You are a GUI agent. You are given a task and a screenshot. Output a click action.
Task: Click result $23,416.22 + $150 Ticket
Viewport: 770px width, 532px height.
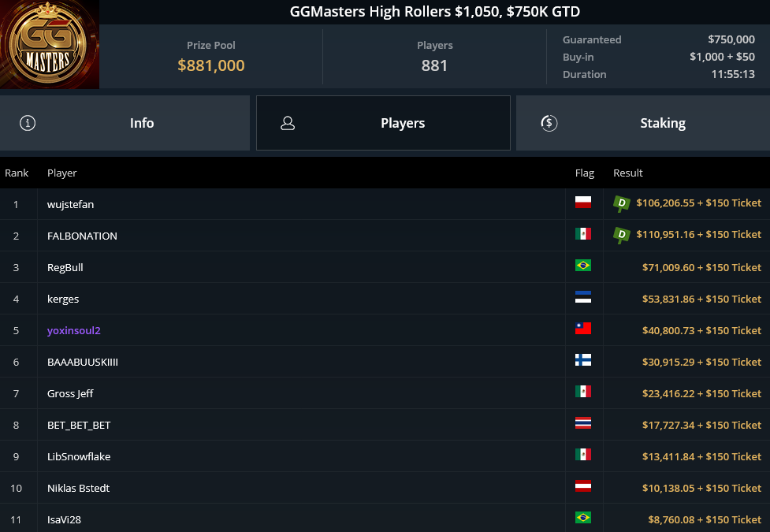(x=701, y=393)
